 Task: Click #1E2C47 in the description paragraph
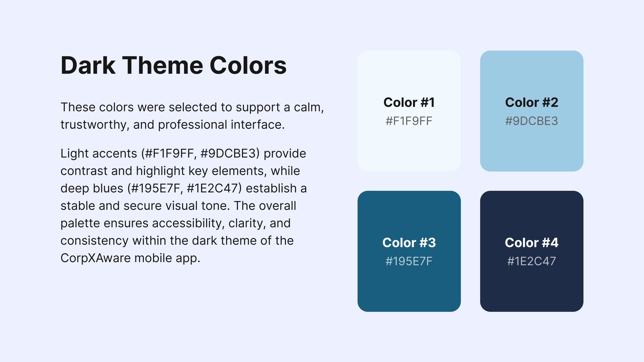(x=212, y=188)
